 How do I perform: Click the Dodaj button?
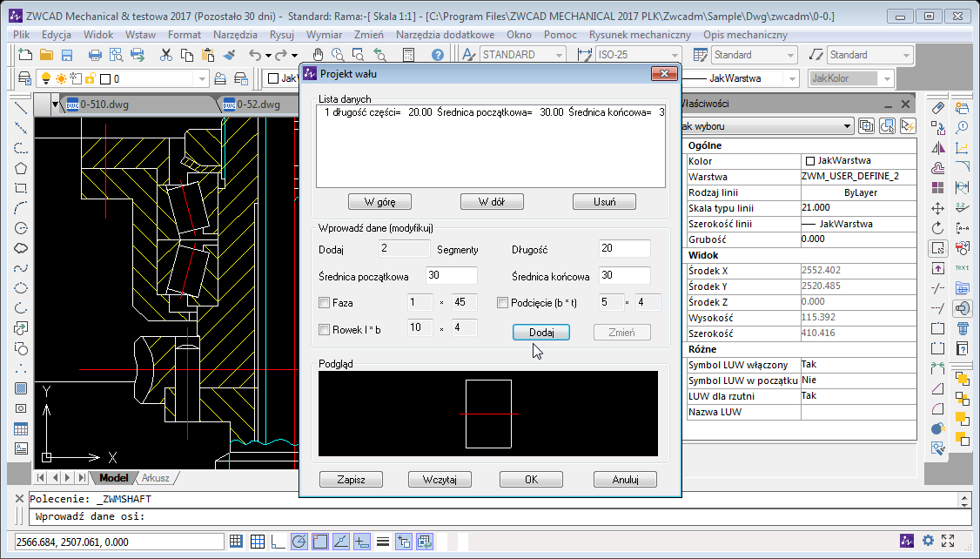[x=540, y=333]
